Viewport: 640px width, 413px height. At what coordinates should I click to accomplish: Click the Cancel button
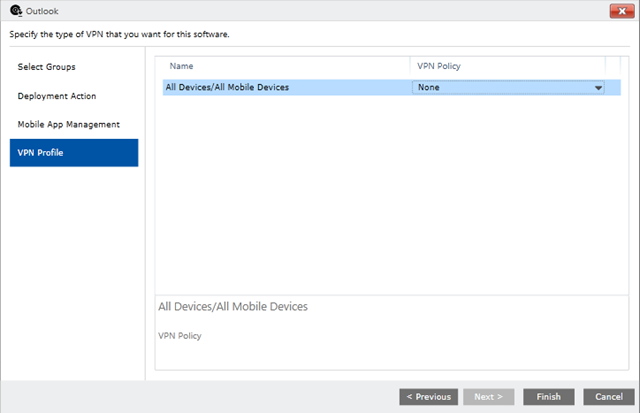point(609,397)
